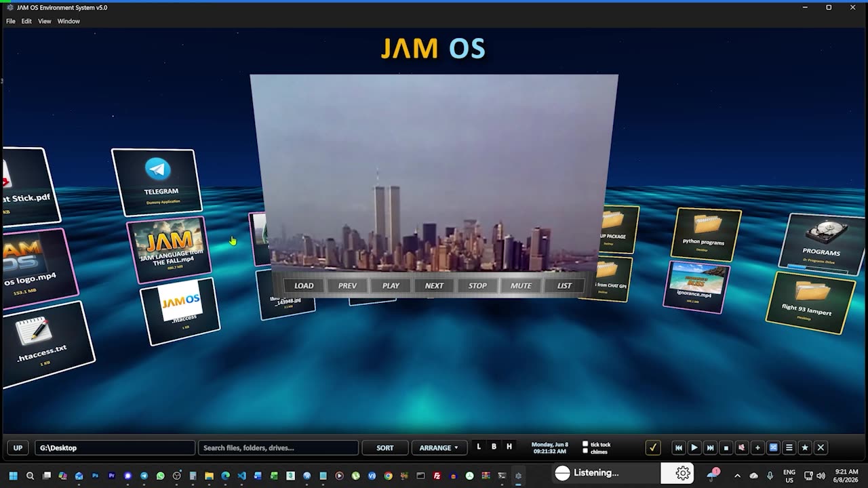The height and width of the screenshot is (488, 868).
Task: Open the ignorance.mp4 tile
Action: pyautogui.click(x=696, y=286)
